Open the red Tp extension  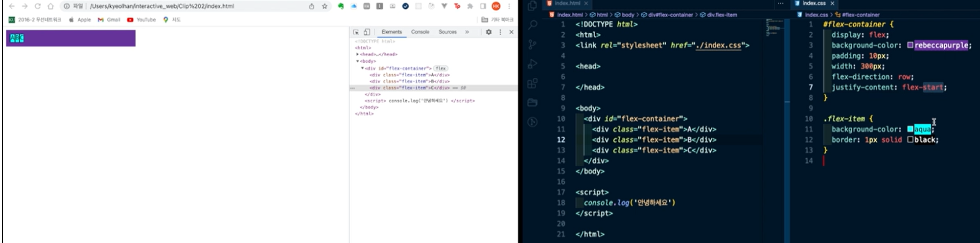457,6
